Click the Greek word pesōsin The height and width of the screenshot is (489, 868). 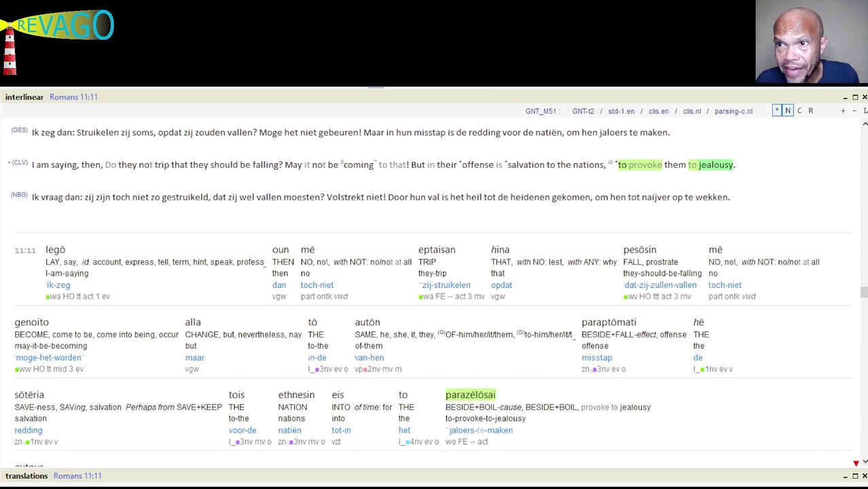click(x=640, y=250)
